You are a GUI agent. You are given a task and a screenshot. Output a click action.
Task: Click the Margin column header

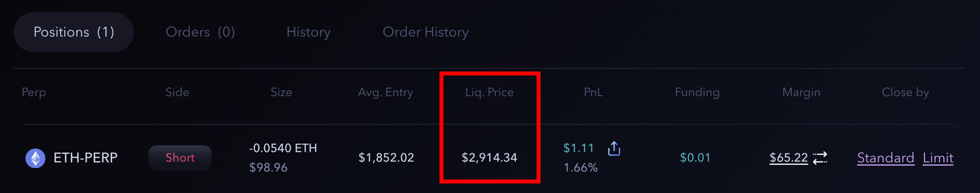click(x=801, y=92)
